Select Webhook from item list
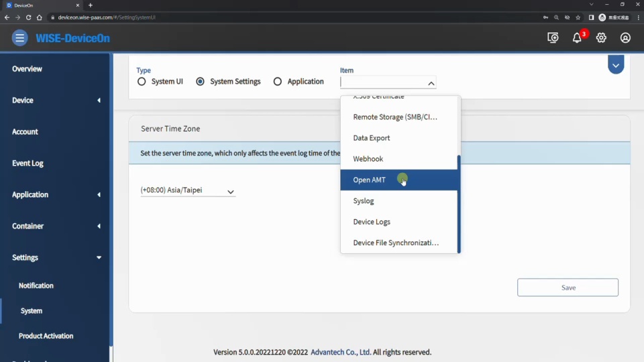 pyautogui.click(x=398, y=159)
